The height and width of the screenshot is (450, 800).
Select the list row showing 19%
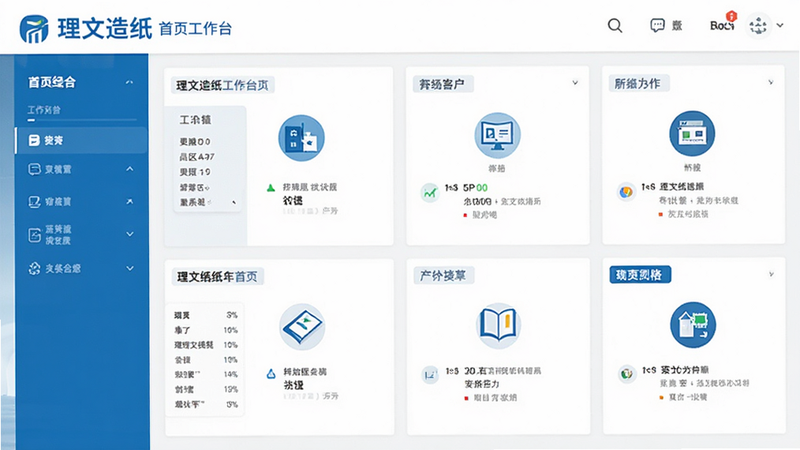(x=206, y=389)
